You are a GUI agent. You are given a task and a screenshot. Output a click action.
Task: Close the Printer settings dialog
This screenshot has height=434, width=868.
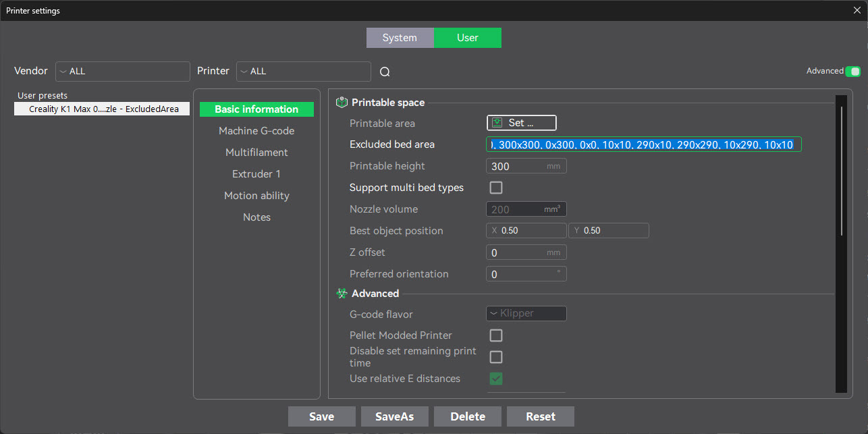tap(857, 10)
